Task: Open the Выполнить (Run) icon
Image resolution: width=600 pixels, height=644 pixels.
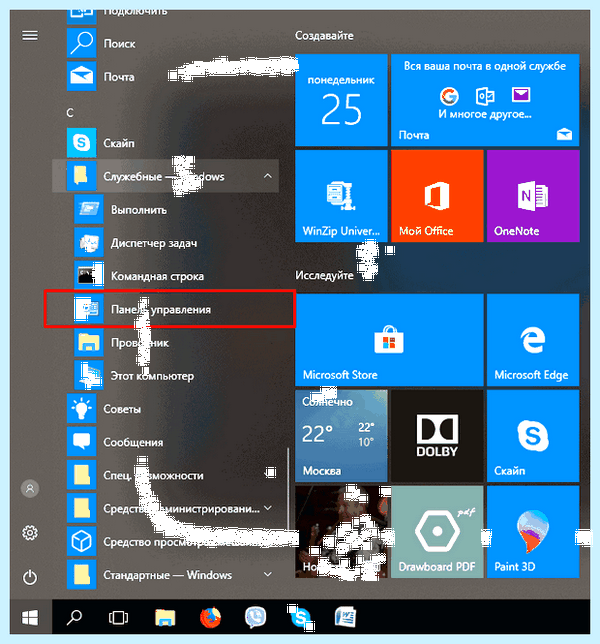Action: tap(89, 209)
